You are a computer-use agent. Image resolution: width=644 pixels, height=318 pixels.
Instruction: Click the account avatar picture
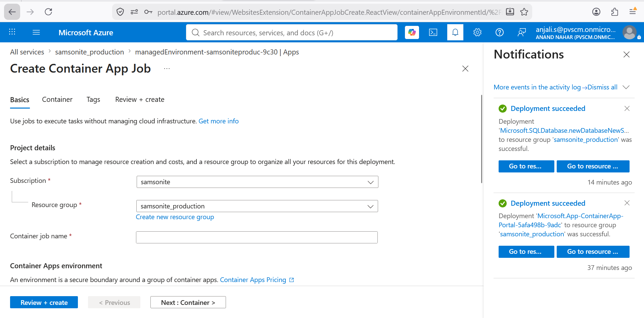click(630, 32)
